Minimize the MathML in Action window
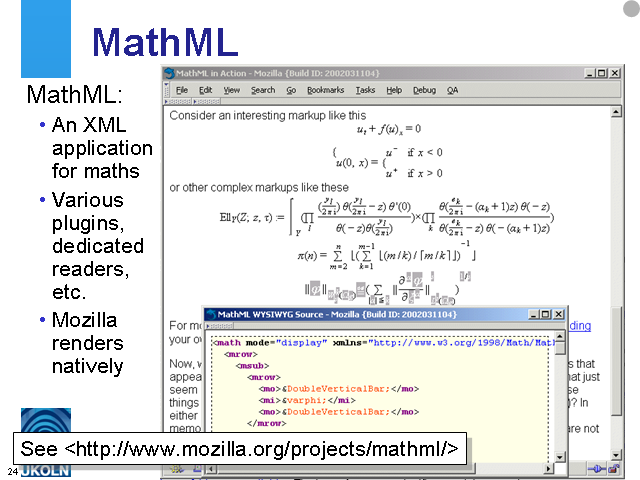 point(589,73)
